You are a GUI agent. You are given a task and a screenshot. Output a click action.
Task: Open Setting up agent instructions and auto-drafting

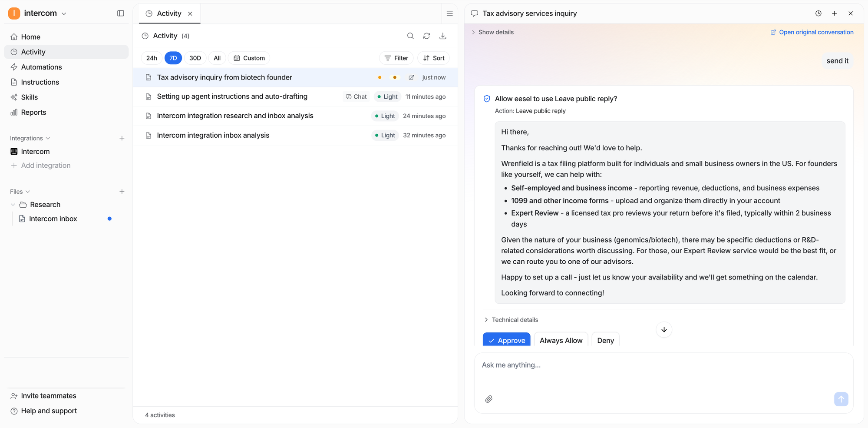(295, 96)
